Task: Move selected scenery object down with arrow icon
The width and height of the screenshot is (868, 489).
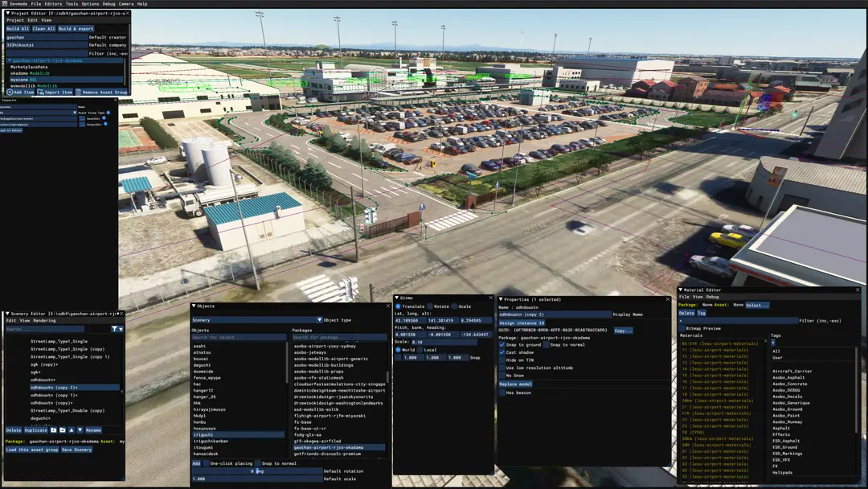Action: [x=80, y=429]
